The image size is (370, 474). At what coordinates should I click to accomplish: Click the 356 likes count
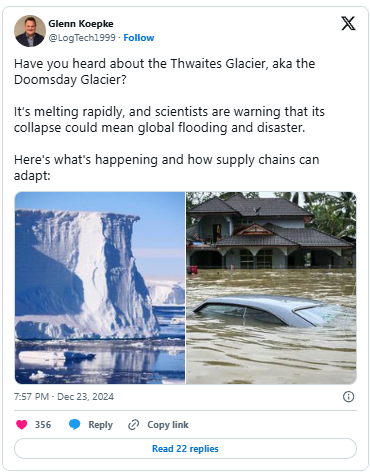point(43,425)
